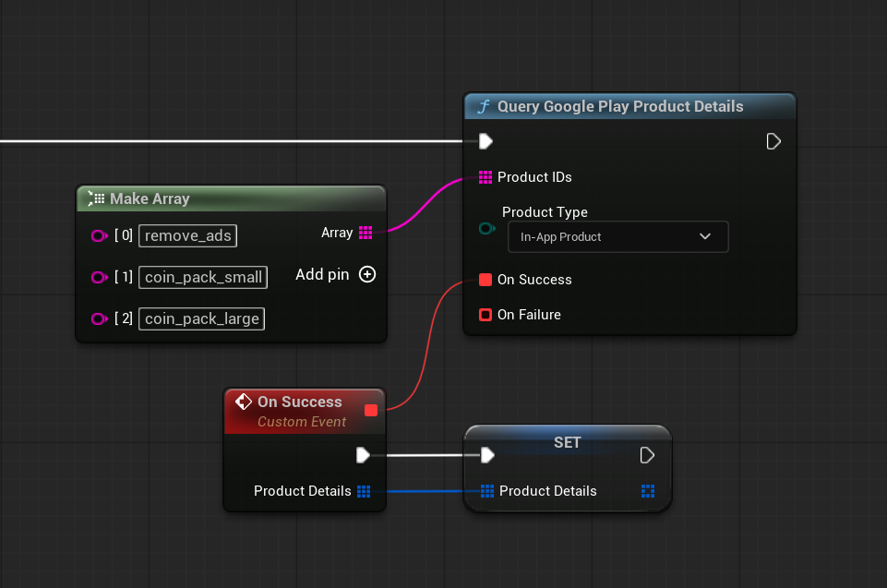The image size is (887, 588).
Task: Select the SET node header
Action: click(568, 441)
